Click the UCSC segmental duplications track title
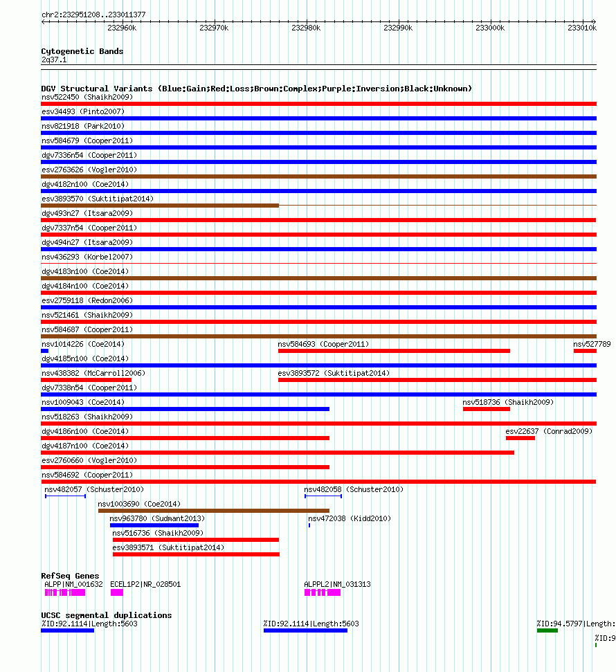Viewport: 616px width, 672px height. pos(107,615)
